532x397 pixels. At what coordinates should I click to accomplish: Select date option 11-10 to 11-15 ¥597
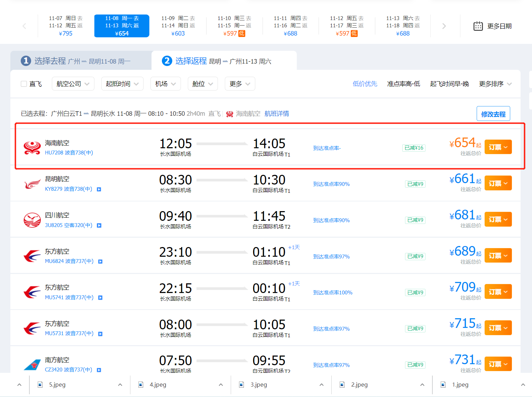tap(235, 26)
